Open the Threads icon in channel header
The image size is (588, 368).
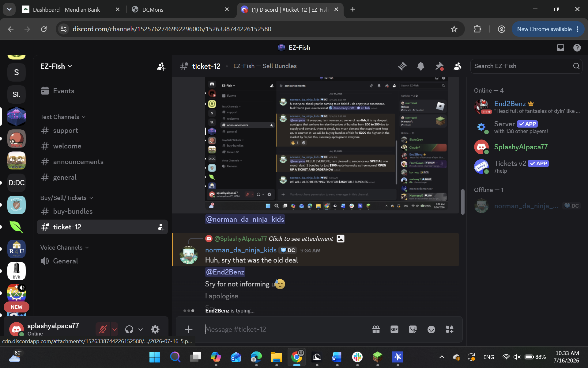pos(402,66)
